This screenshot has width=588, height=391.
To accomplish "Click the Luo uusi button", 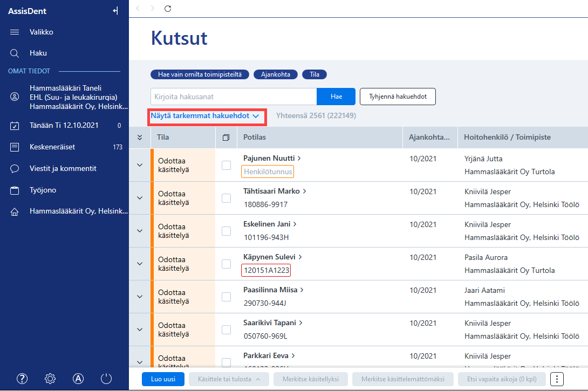I will [x=163, y=379].
